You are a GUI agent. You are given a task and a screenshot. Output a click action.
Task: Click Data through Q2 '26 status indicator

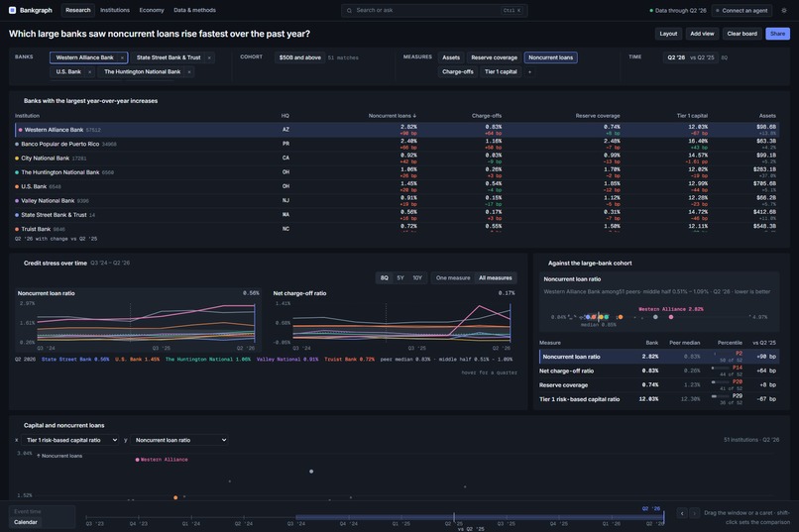point(678,10)
